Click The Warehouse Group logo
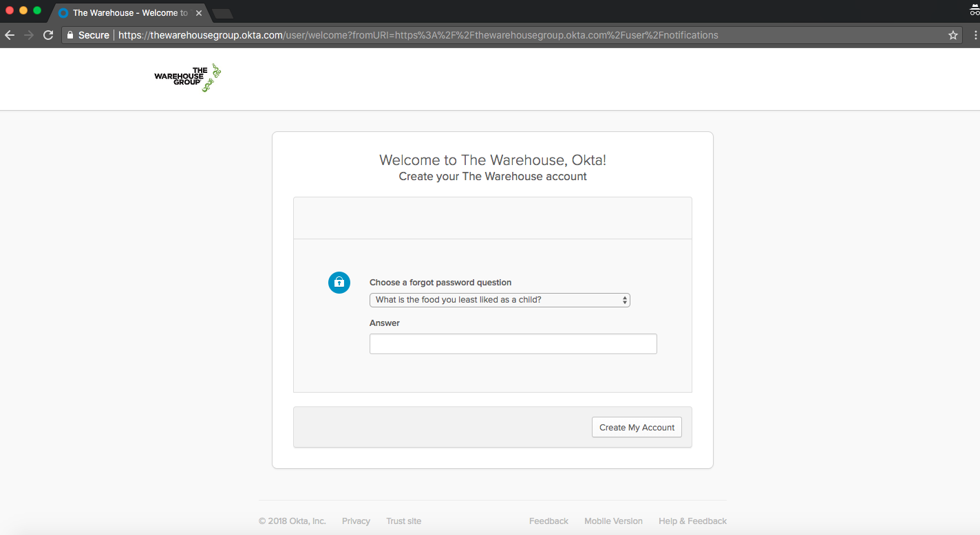 [188, 78]
